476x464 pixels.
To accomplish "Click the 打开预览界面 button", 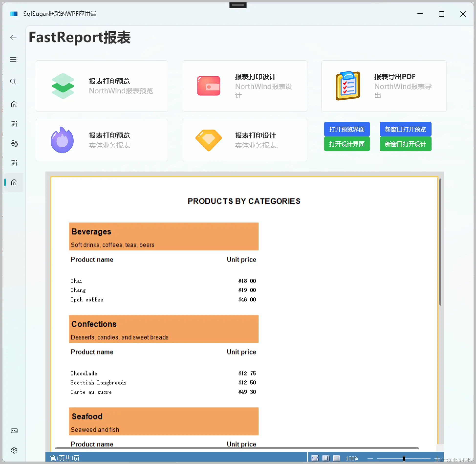I will 347,129.
